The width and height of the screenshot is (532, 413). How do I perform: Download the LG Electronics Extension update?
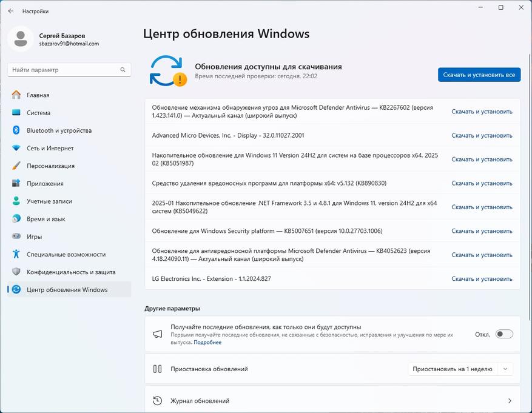[482, 279]
